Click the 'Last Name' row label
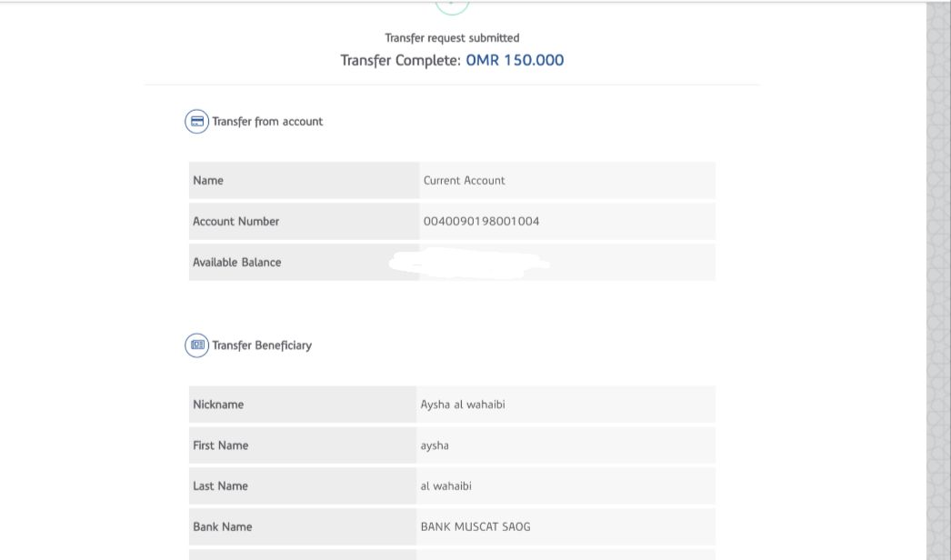951x560 pixels. 220,486
